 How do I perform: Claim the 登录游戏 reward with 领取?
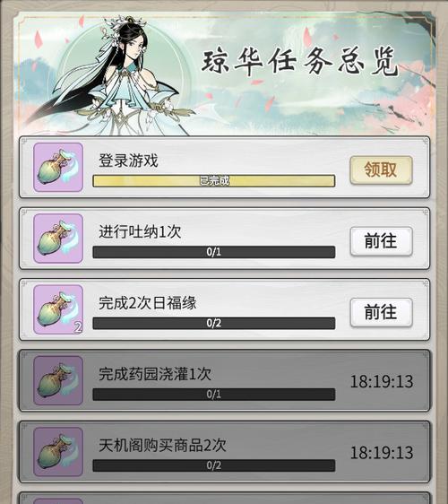381,170
